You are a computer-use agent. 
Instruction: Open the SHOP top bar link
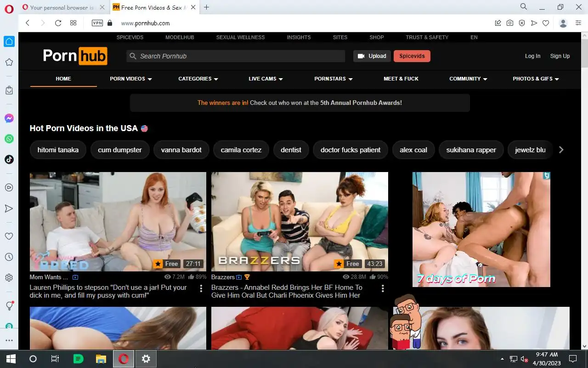tap(377, 37)
